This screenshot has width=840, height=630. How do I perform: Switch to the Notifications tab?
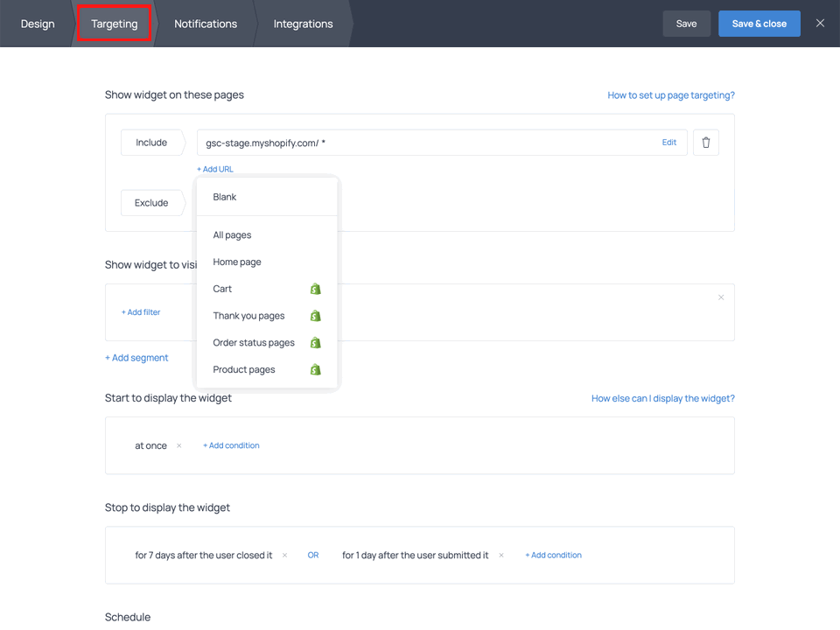(x=205, y=24)
